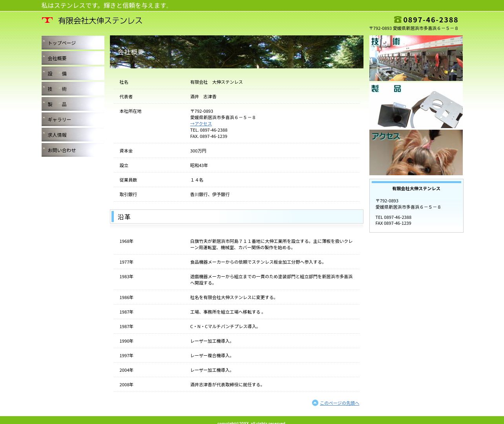Click 工場、事務所を組立工場へ移転する entry
This screenshot has height=424, width=504.
point(227,312)
